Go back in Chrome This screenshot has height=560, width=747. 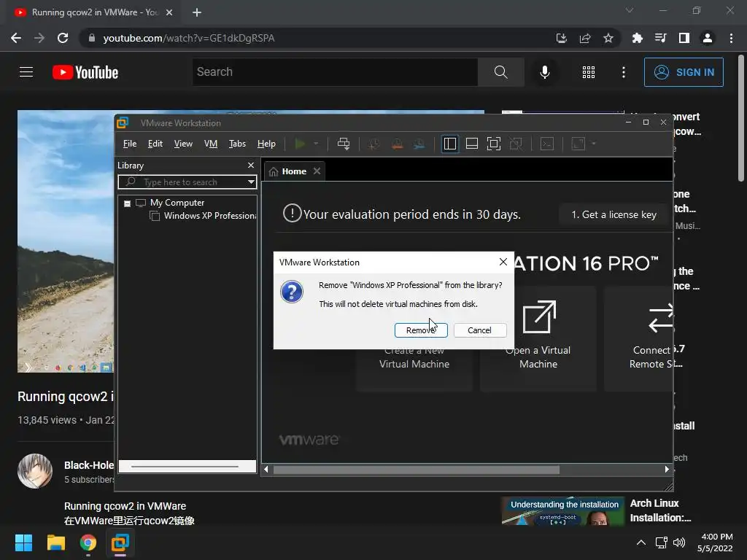point(16,38)
